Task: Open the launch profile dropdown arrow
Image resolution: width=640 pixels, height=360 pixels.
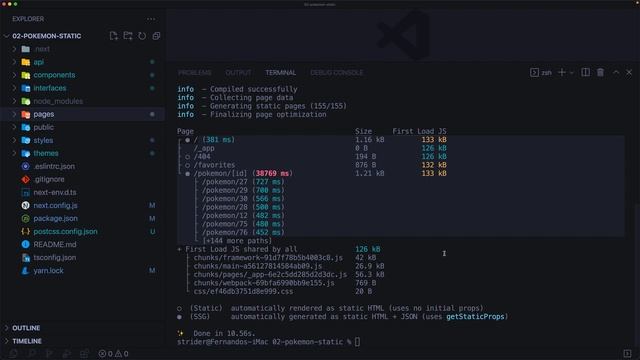Action: click(x=571, y=73)
